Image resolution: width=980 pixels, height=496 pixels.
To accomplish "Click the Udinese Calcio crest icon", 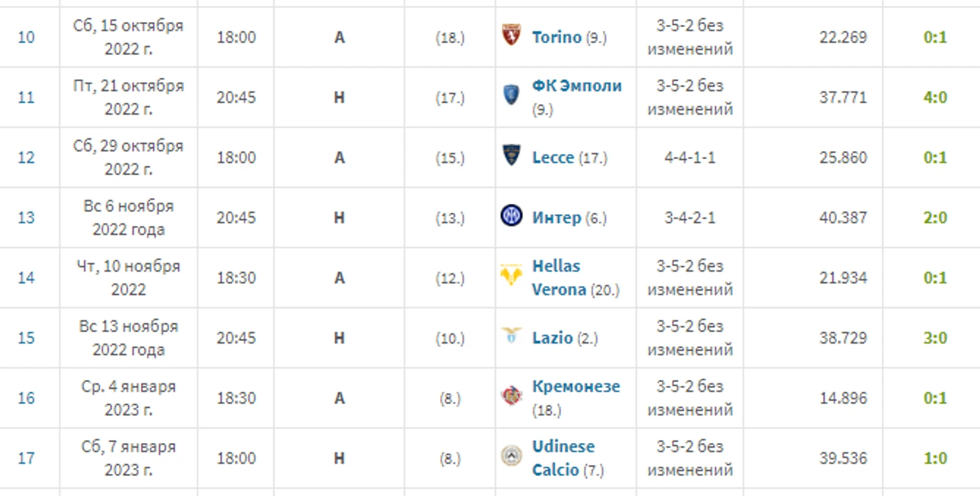I will pos(511,456).
